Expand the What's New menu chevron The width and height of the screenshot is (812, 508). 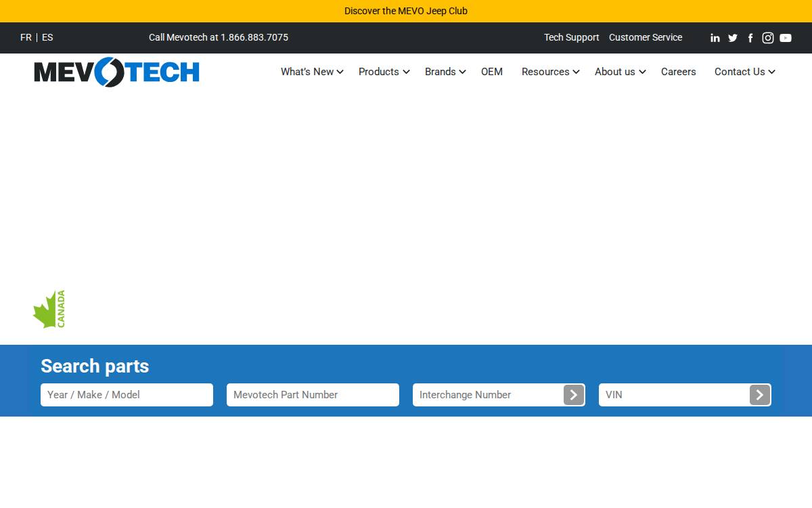[x=340, y=72]
